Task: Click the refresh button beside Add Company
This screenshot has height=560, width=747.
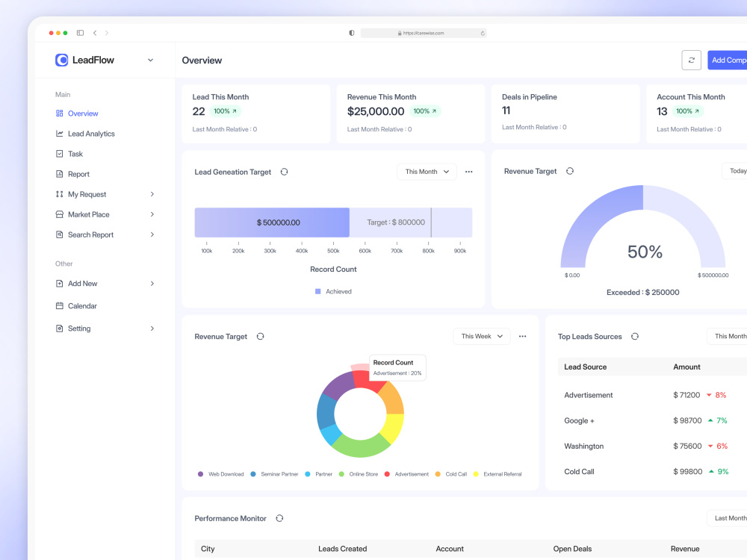Action: point(691,60)
